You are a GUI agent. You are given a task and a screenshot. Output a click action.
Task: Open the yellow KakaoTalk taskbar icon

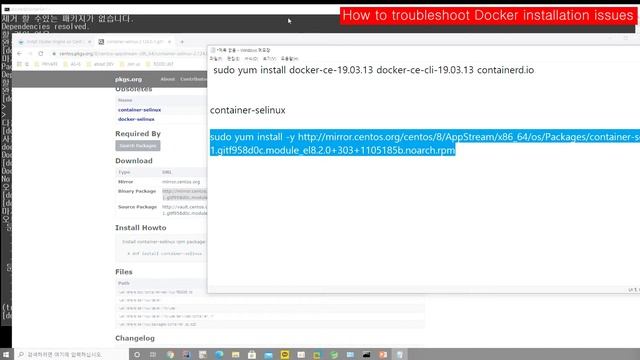(285, 355)
